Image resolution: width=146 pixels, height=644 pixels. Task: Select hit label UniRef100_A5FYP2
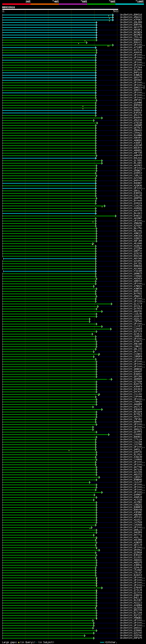pyautogui.click(x=131, y=100)
